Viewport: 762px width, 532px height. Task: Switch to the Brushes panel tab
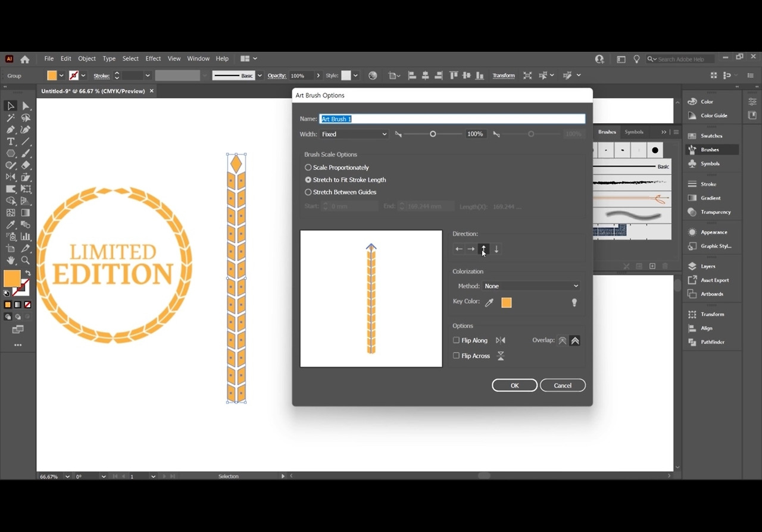pos(607,132)
